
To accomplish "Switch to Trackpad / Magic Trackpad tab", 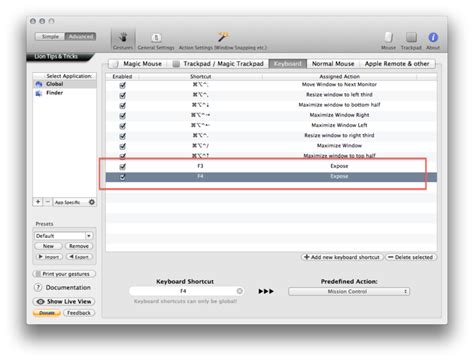I will click(219, 64).
